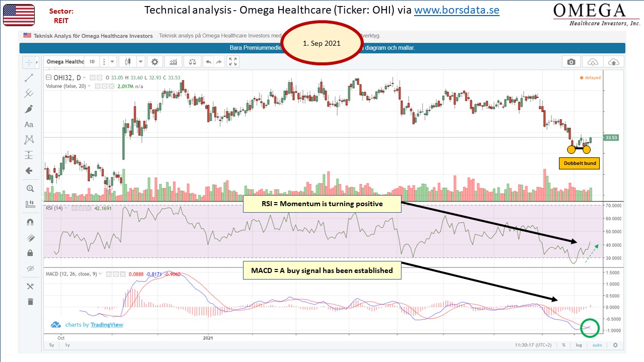Toggle the lock all drawings icon
Image resolution: width=644 pixels, height=362 pixels.
[x=30, y=253]
